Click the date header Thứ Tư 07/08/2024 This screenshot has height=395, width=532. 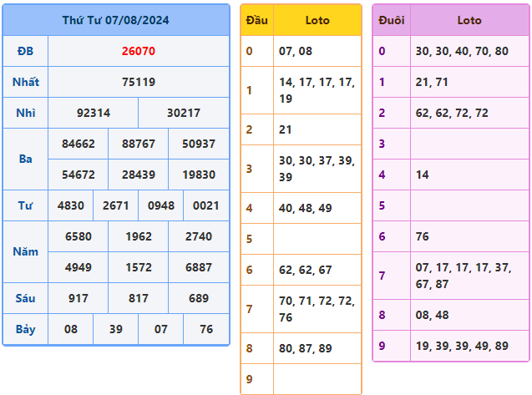click(115, 20)
